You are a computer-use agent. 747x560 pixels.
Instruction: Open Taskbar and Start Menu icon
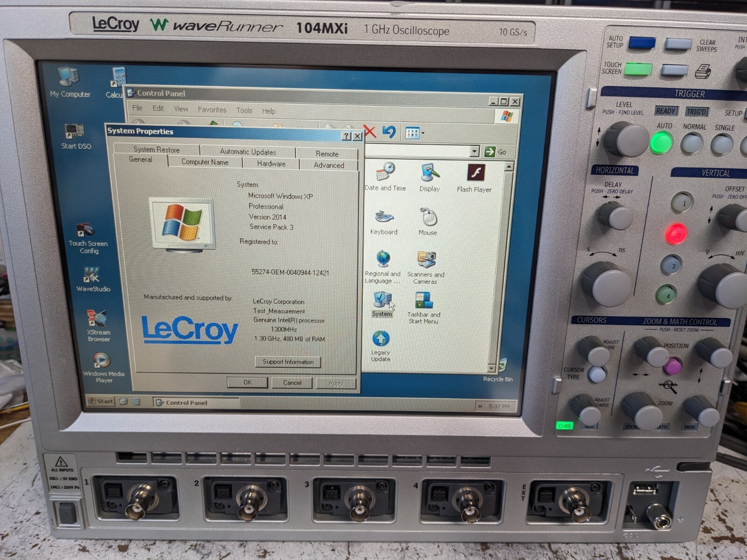pos(423,308)
